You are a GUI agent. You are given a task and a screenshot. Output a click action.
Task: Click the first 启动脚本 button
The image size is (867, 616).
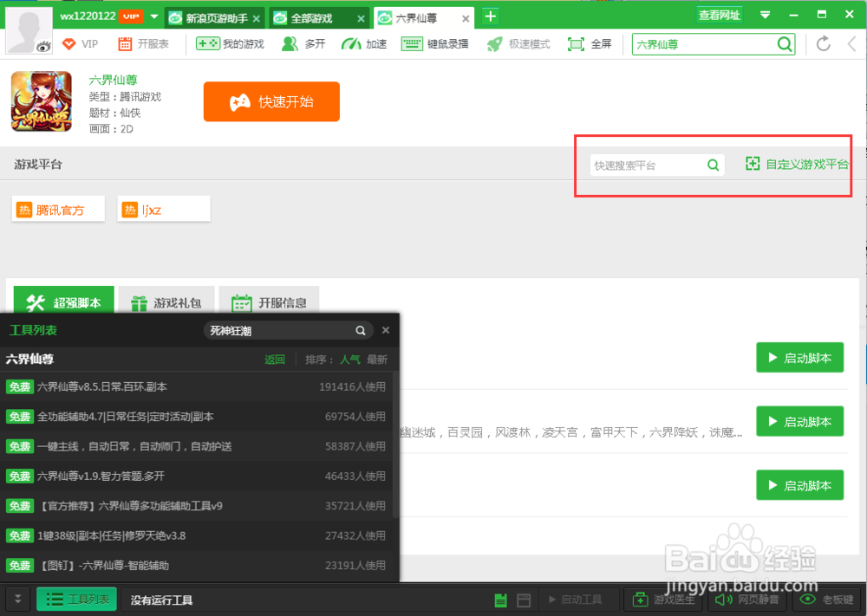(799, 358)
